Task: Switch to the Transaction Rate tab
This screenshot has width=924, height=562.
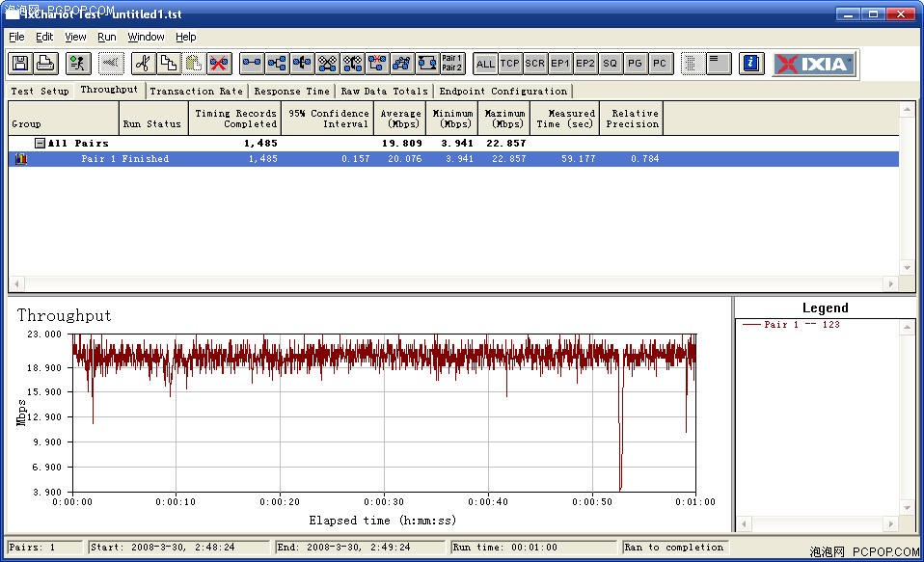Action: [196, 92]
